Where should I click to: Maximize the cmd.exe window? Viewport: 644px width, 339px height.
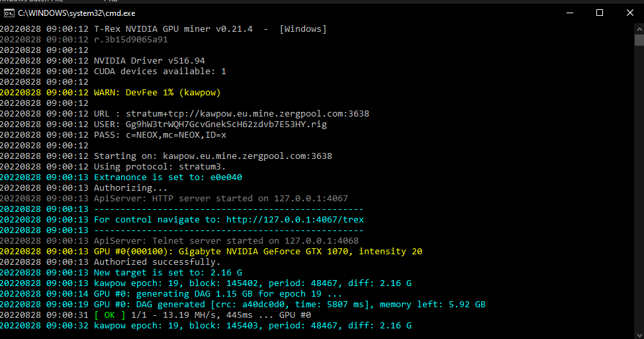tap(600, 13)
